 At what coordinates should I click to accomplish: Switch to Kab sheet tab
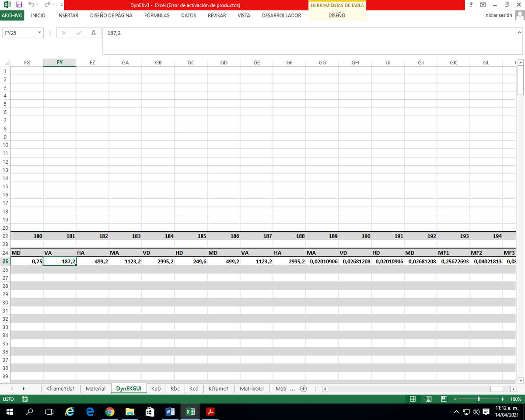[x=156, y=388]
